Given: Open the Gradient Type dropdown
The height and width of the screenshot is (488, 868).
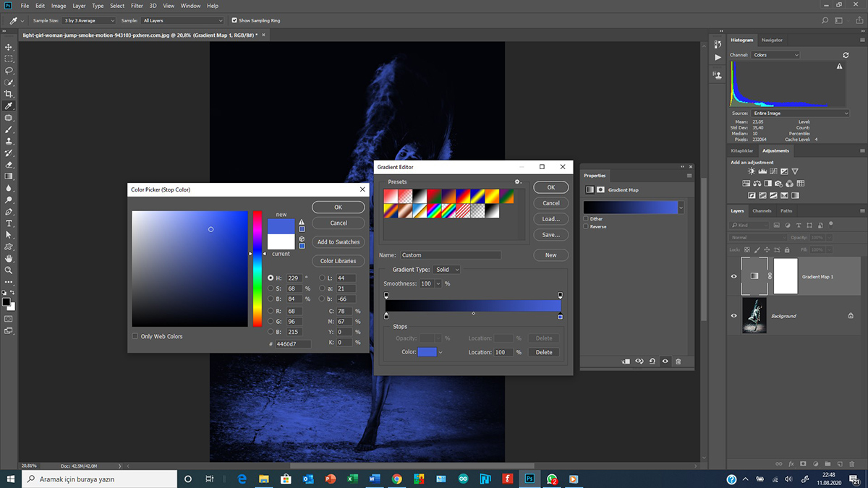Looking at the screenshot, I should pos(446,270).
